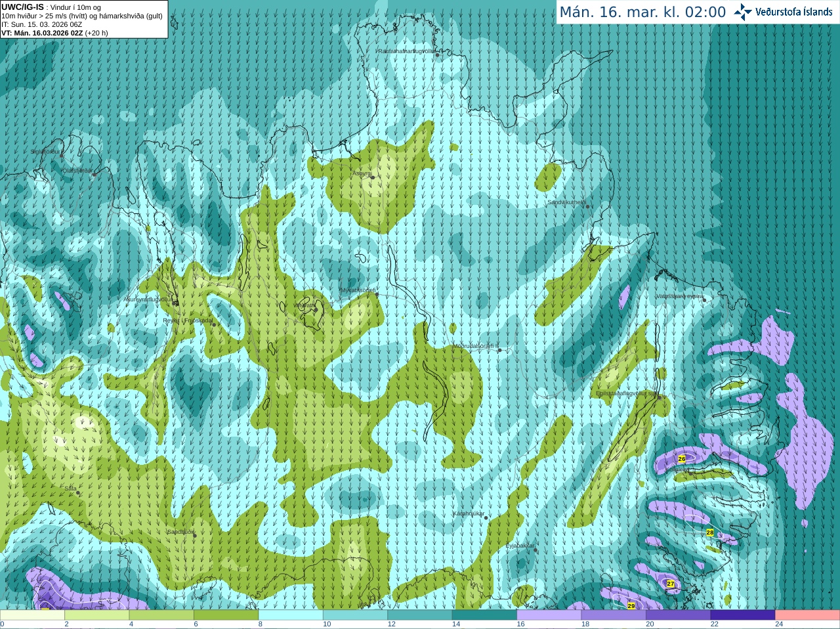Click the 14–16 m/s dark teal swatch
840x629 pixels.
pyautogui.click(x=484, y=615)
